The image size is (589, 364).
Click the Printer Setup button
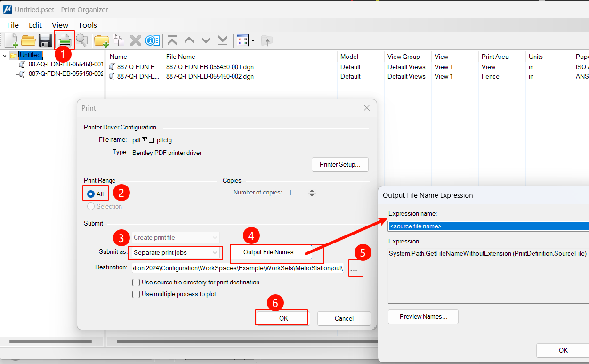click(x=340, y=165)
